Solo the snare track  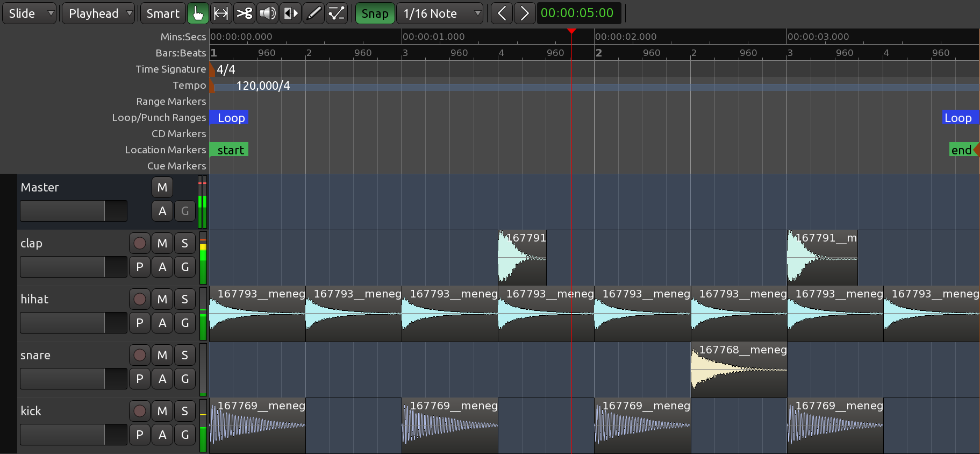click(x=185, y=355)
